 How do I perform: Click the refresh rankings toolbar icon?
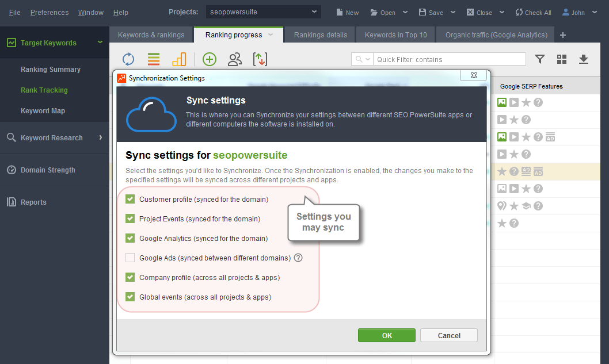[128, 59]
